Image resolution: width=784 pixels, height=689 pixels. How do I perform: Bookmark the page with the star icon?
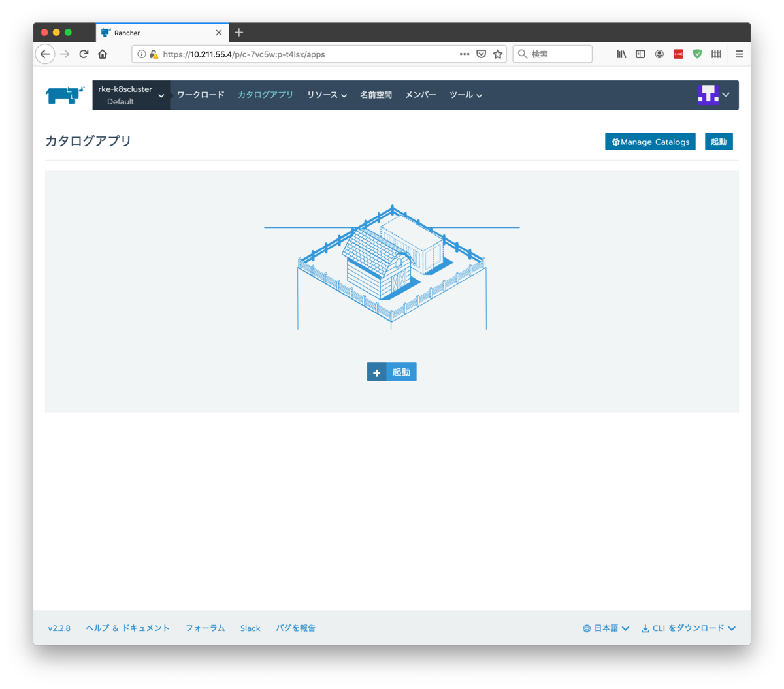(498, 54)
